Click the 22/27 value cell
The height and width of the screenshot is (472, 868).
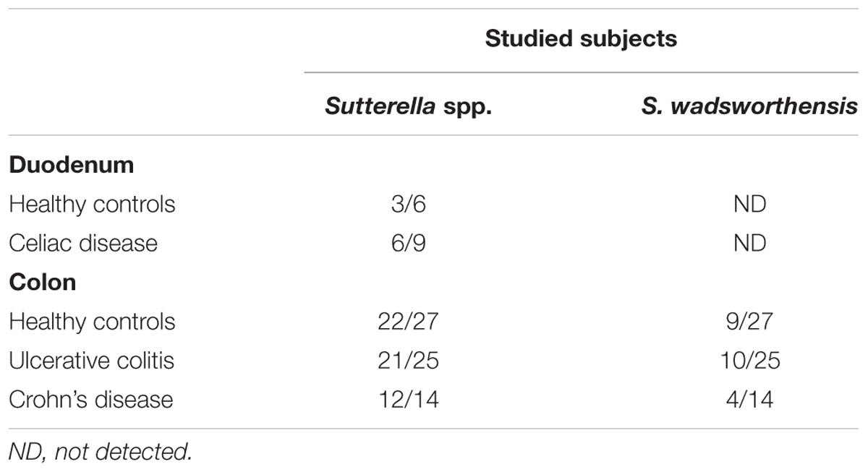pos(408,321)
